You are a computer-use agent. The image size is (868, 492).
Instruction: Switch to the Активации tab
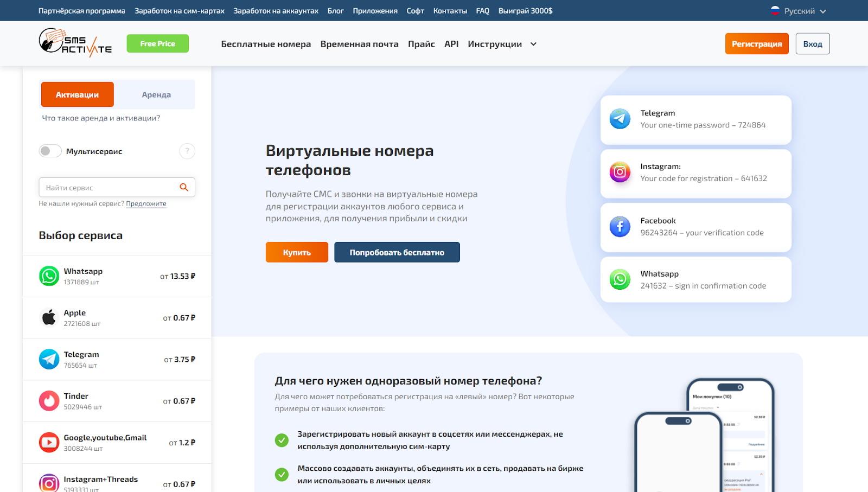(x=78, y=94)
